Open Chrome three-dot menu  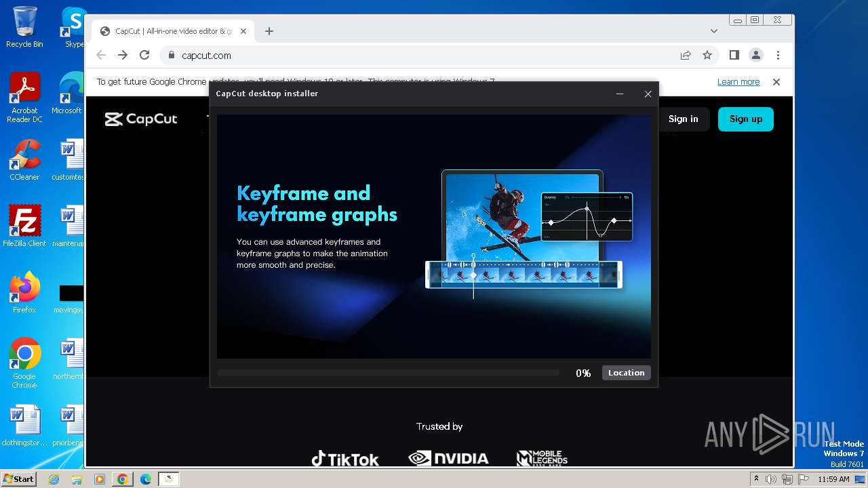coord(778,56)
